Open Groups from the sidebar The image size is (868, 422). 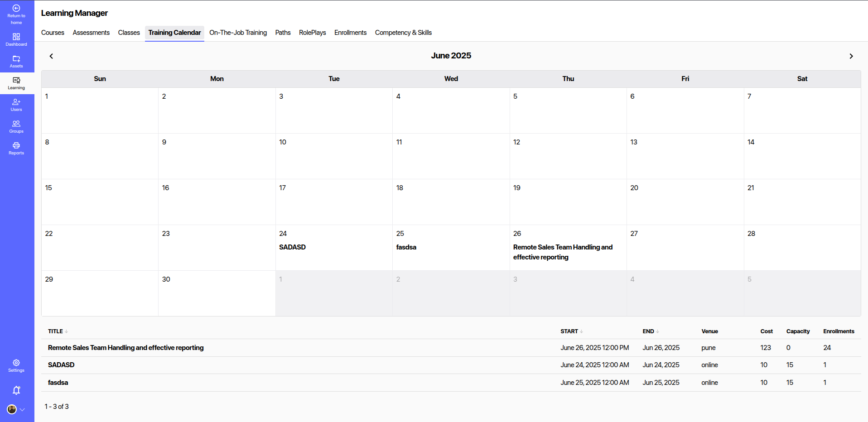[x=16, y=126]
